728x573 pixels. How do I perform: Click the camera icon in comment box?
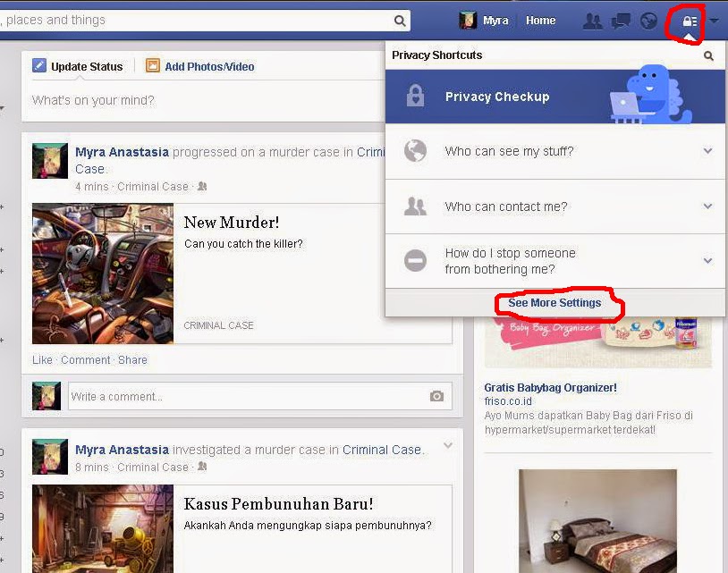click(436, 396)
